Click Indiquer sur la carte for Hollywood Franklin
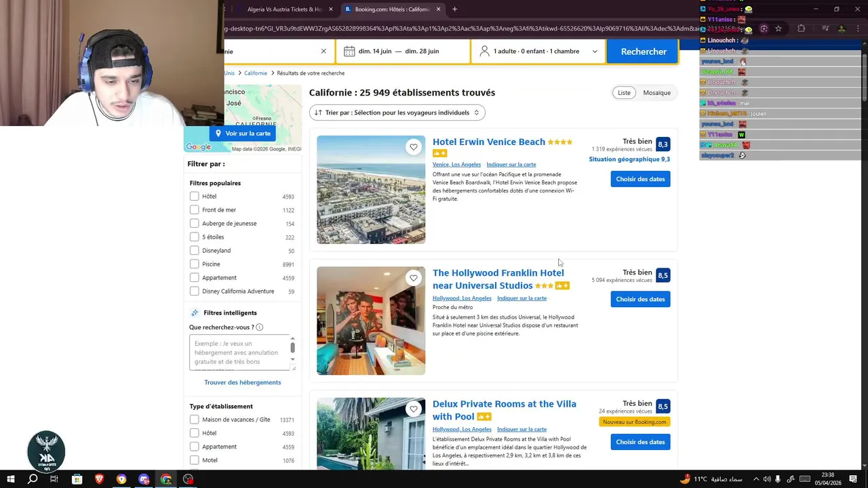The height and width of the screenshot is (488, 868). 521,298
